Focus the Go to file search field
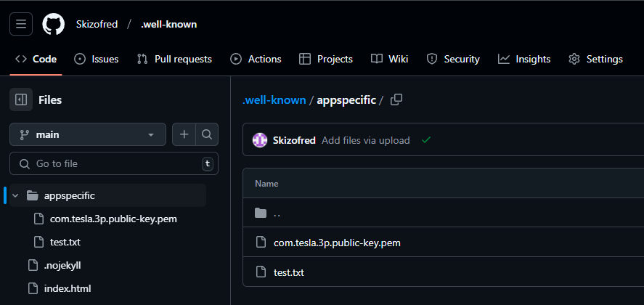Image resolution: width=644 pixels, height=305 pixels. 114,163
